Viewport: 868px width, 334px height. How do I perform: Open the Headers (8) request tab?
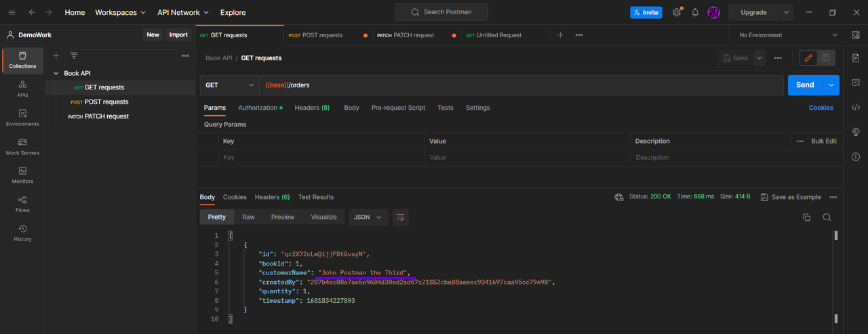pyautogui.click(x=312, y=108)
